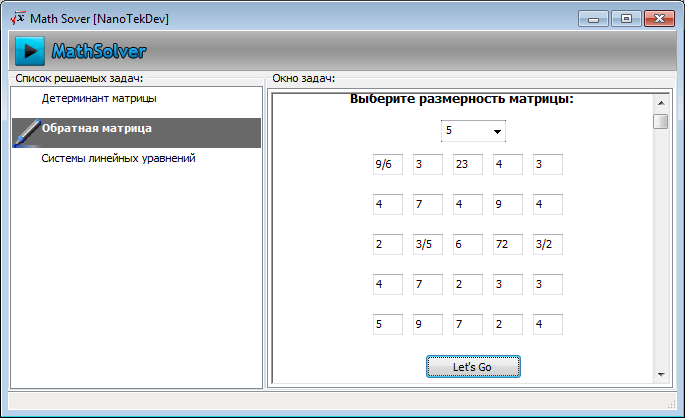
Task: Maximize the Math Sover window
Action: pos(626,19)
